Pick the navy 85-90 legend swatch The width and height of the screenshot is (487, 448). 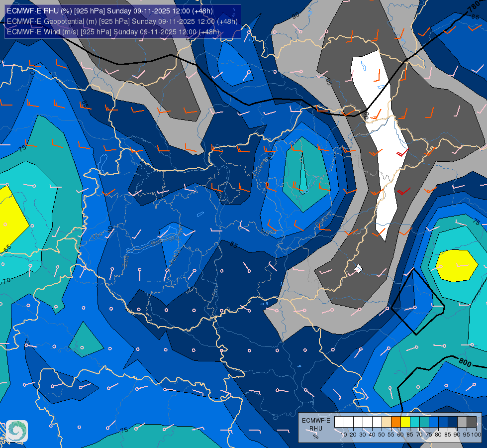(453, 422)
